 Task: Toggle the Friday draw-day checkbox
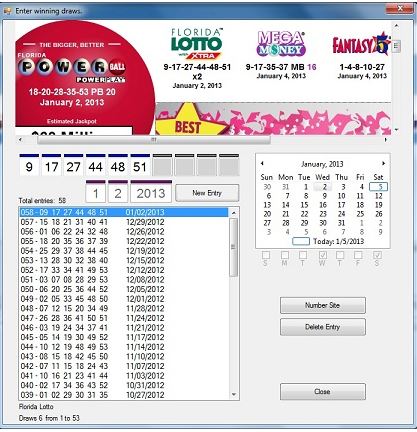[x=358, y=255]
